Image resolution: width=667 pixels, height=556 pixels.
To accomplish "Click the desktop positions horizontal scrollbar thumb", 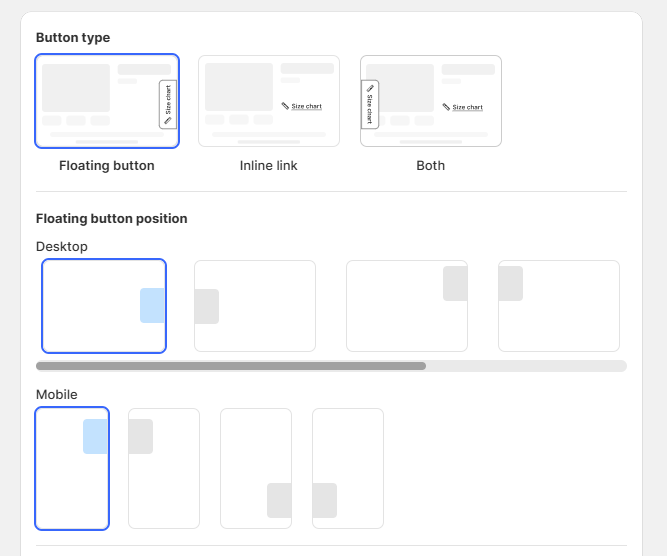I will (231, 366).
